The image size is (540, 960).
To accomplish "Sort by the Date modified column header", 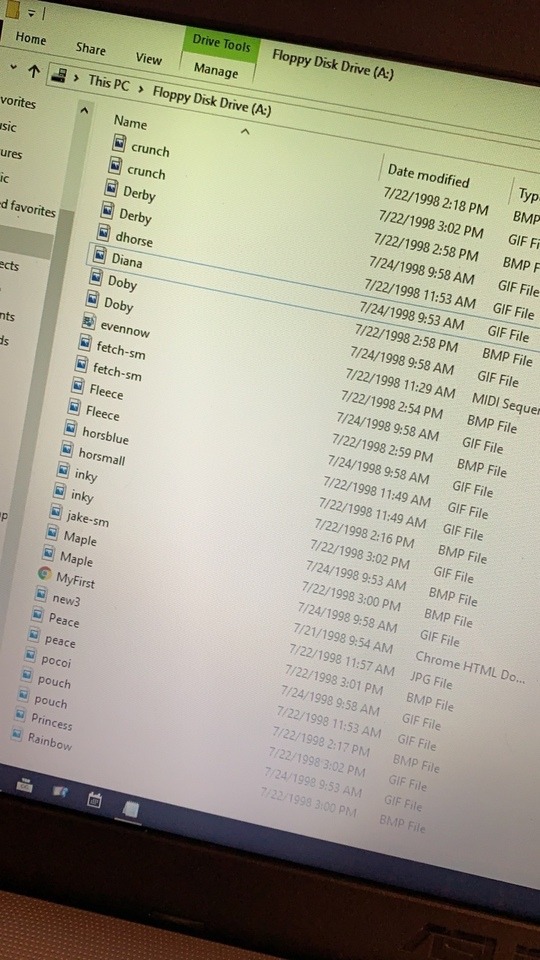I will click(x=429, y=175).
